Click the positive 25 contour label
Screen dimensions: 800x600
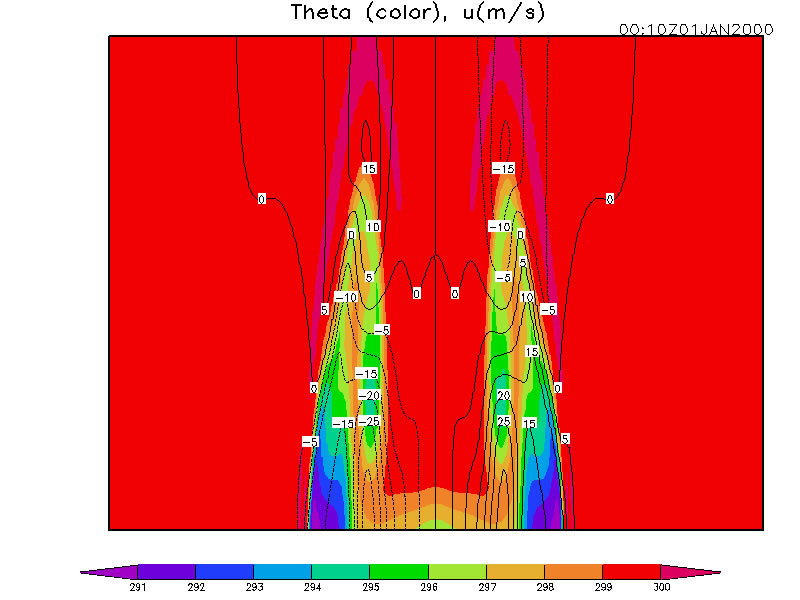(x=504, y=421)
